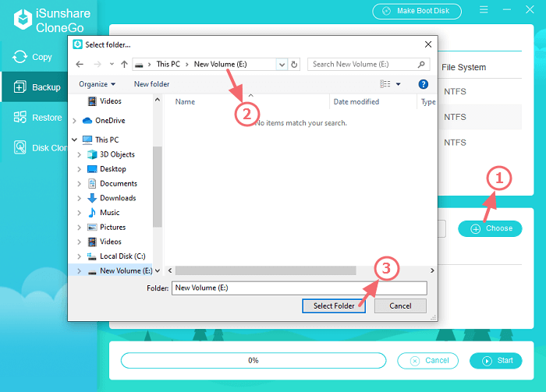
Task: Sort by the Type column header
Action: tap(427, 102)
